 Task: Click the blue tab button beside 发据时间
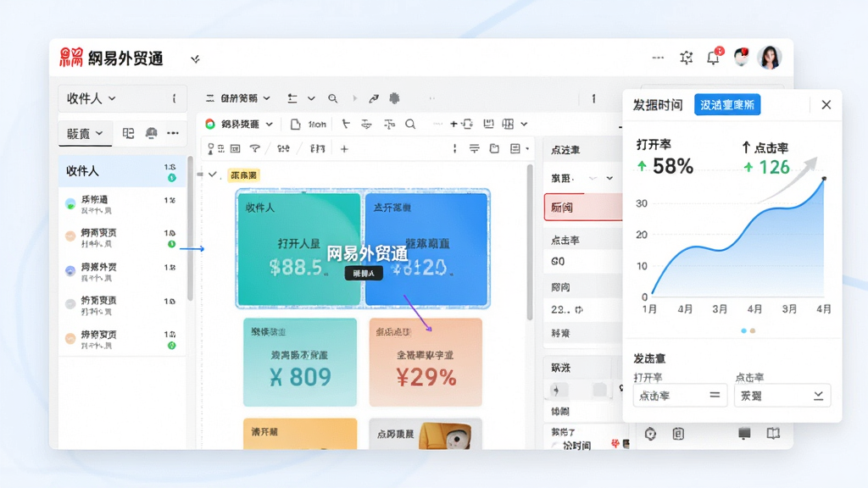pos(726,104)
